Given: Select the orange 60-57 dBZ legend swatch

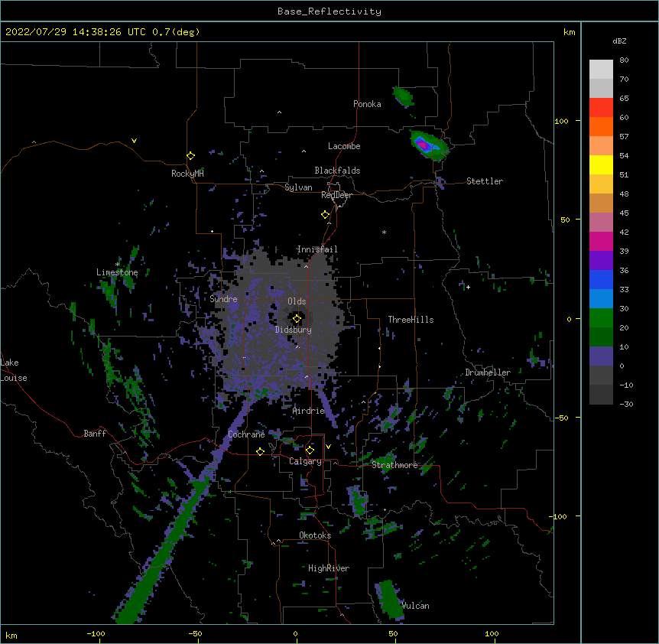Looking at the screenshot, I should point(601,126).
